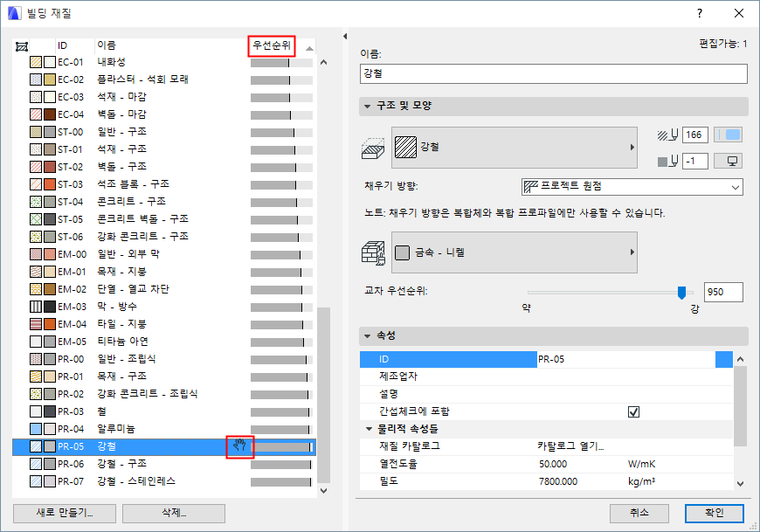Image resolution: width=760 pixels, height=532 pixels.
Task: Click the fill pattern icon of EM-00
Action: (36, 254)
